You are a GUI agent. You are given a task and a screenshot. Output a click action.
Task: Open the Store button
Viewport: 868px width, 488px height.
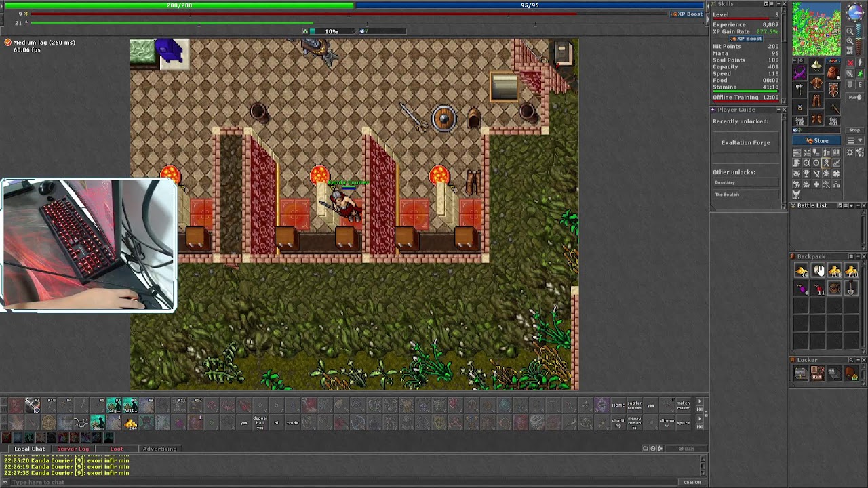click(816, 140)
